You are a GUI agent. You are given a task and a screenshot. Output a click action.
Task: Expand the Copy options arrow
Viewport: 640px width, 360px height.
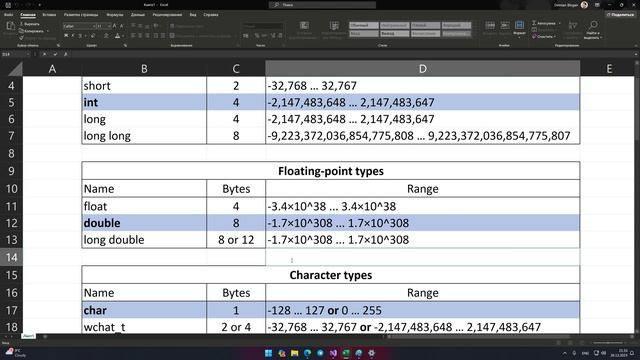[x=48, y=31]
